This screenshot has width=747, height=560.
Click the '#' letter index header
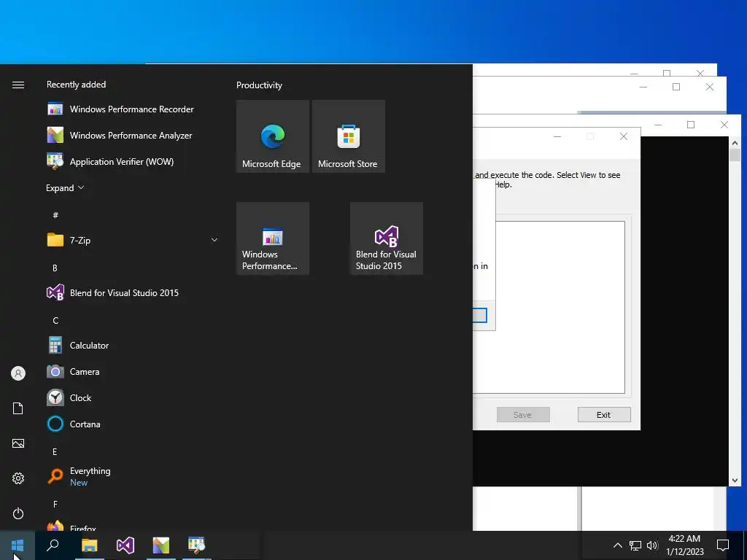pos(55,215)
